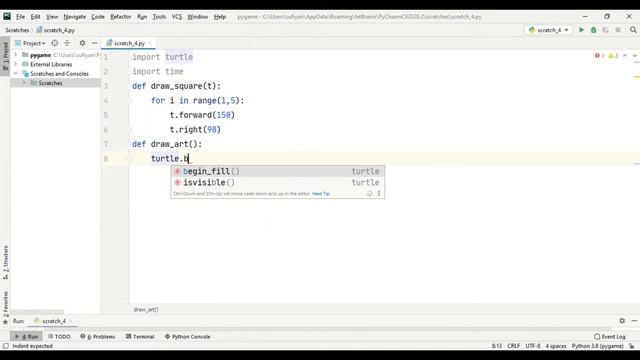The width and height of the screenshot is (640, 360).
Task: Click the cursor position indicator in status bar
Action: [497, 346]
